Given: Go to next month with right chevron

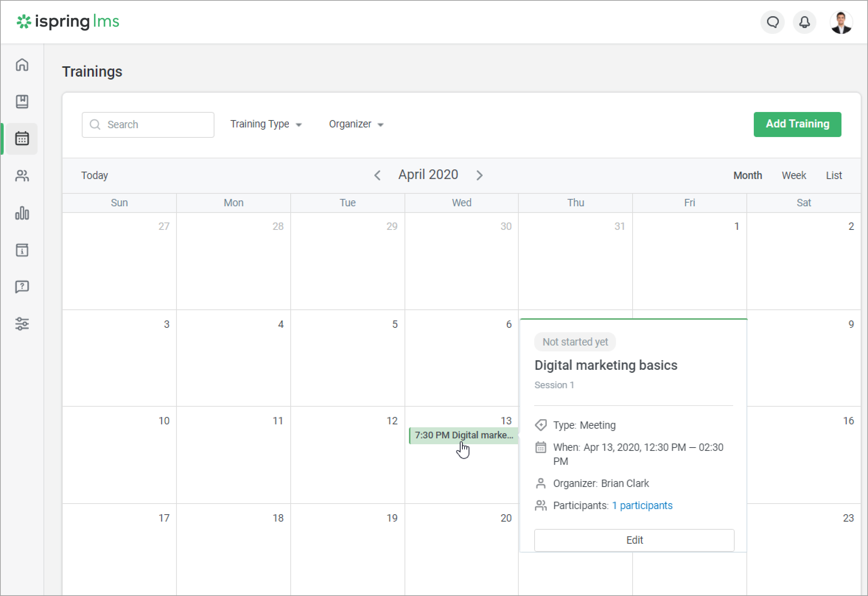Looking at the screenshot, I should (x=480, y=175).
